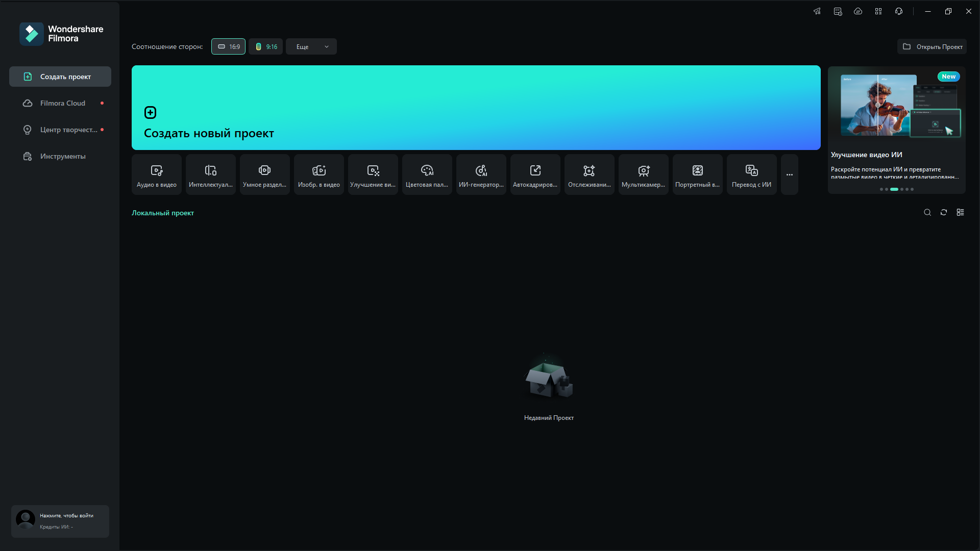Open the Audio to Video tool

coord(157,174)
